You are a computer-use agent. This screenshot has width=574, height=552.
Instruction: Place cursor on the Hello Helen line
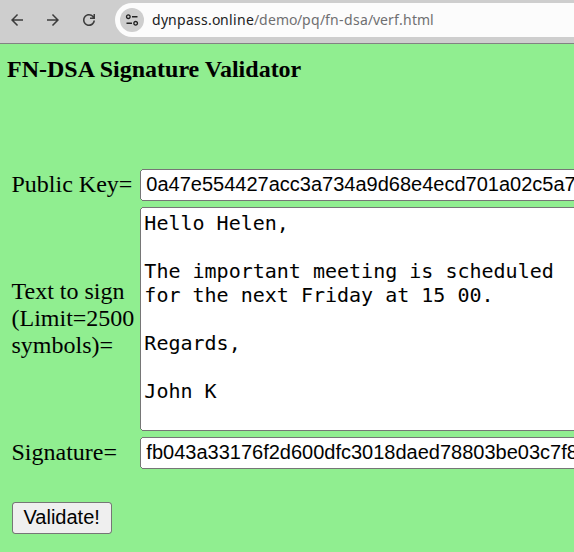(x=216, y=224)
